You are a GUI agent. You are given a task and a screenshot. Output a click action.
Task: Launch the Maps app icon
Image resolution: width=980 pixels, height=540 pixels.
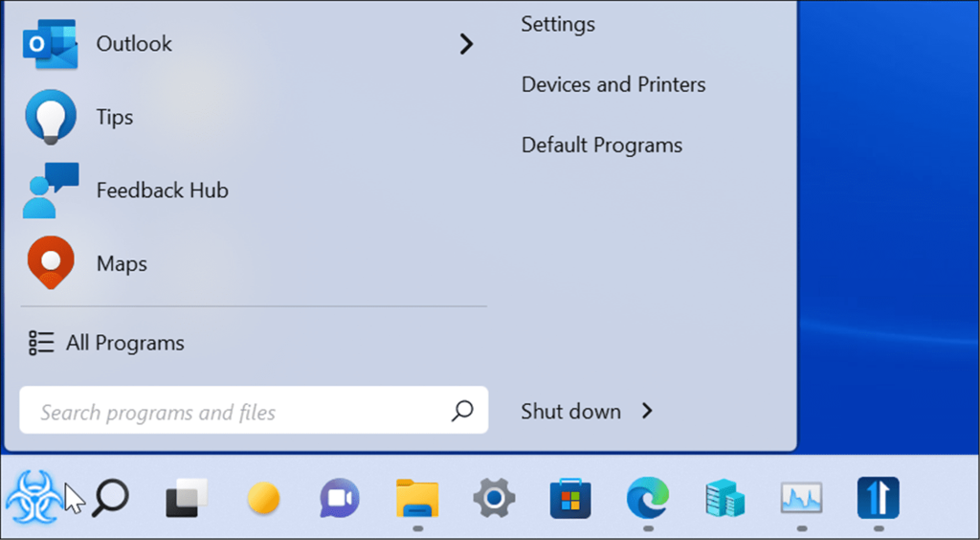coord(51,263)
